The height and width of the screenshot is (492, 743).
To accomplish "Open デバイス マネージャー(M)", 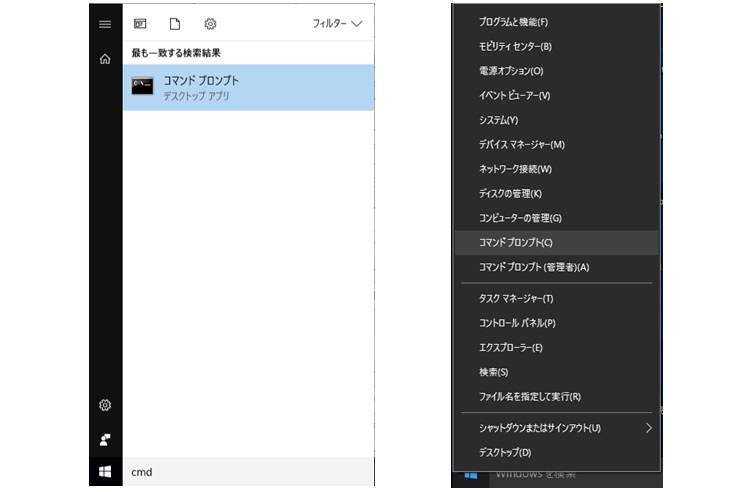I will tap(556, 145).
